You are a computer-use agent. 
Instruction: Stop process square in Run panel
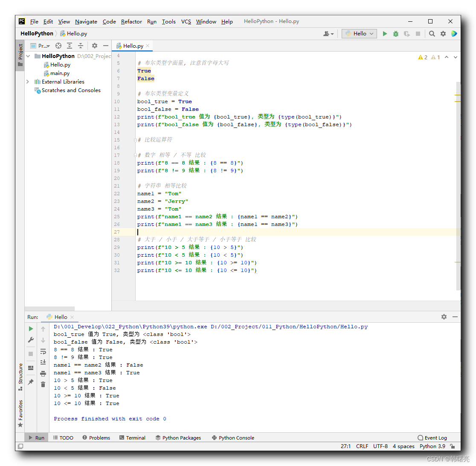tap(31, 354)
